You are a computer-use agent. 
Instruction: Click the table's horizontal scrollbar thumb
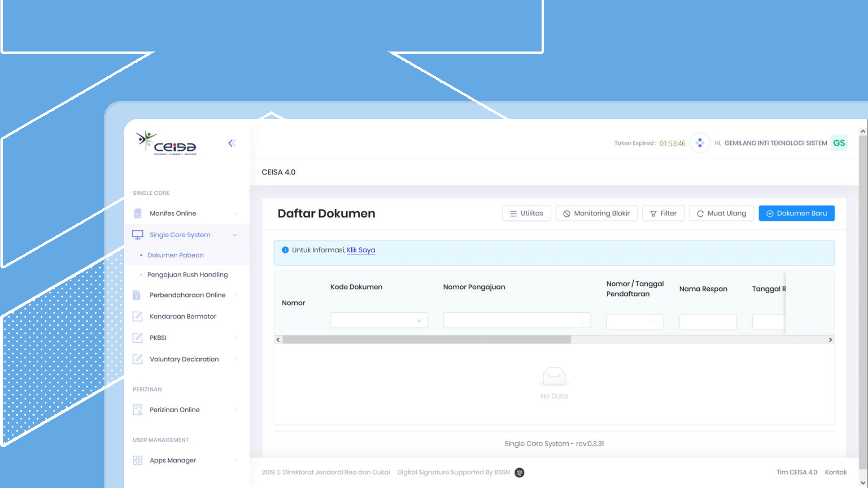[426, 340]
